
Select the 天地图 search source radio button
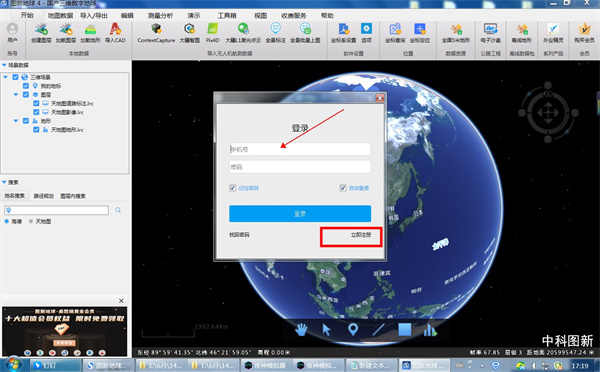pos(31,221)
